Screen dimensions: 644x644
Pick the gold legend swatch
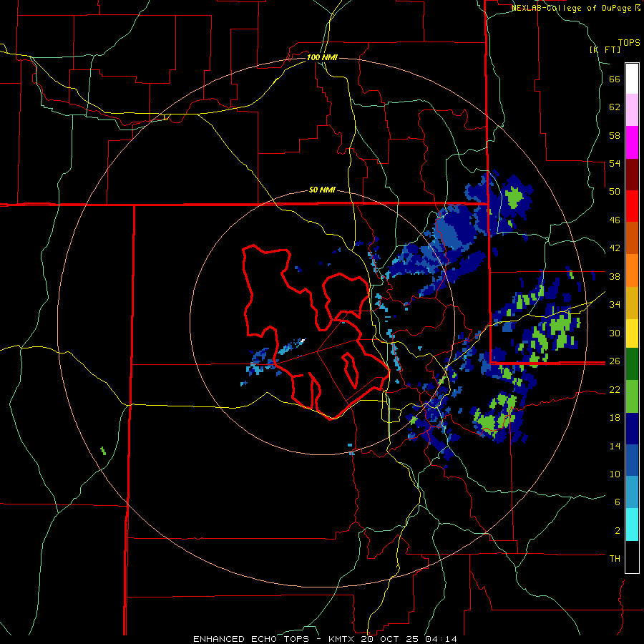tap(632, 303)
